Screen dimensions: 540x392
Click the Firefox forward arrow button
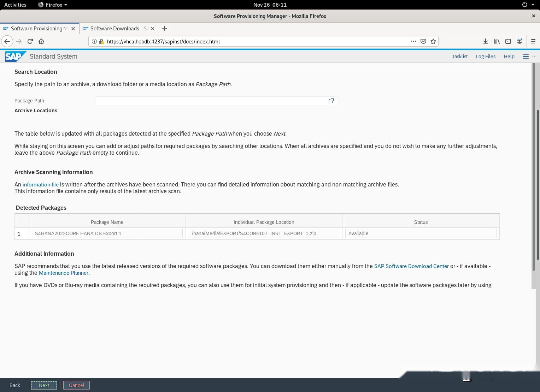(x=19, y=41)
